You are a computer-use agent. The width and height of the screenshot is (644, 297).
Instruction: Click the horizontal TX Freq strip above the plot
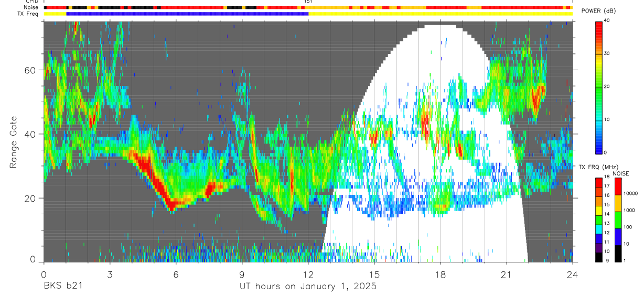coord(308,14)
